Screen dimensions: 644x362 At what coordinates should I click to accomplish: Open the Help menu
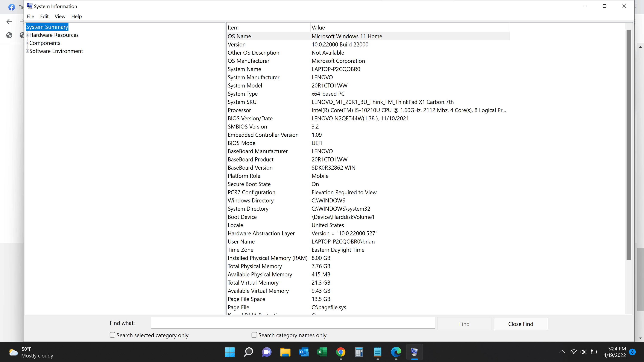pos(76,16)
